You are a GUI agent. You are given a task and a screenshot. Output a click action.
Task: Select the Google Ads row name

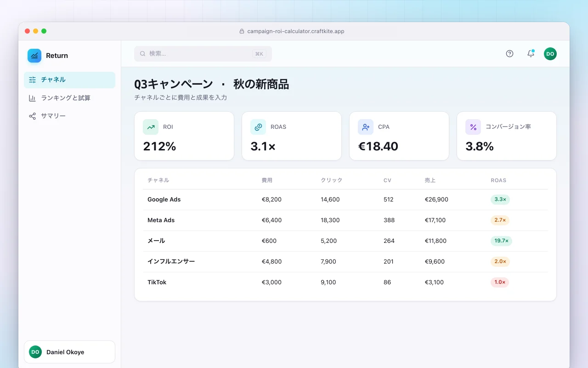click(x=164, y=200)
